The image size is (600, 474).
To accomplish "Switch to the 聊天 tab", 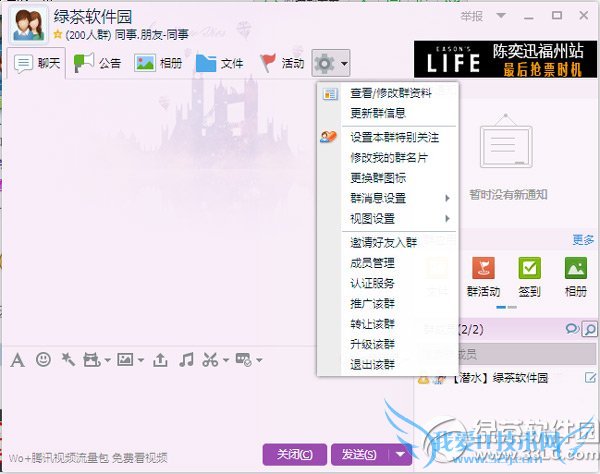I will [36, 63].
